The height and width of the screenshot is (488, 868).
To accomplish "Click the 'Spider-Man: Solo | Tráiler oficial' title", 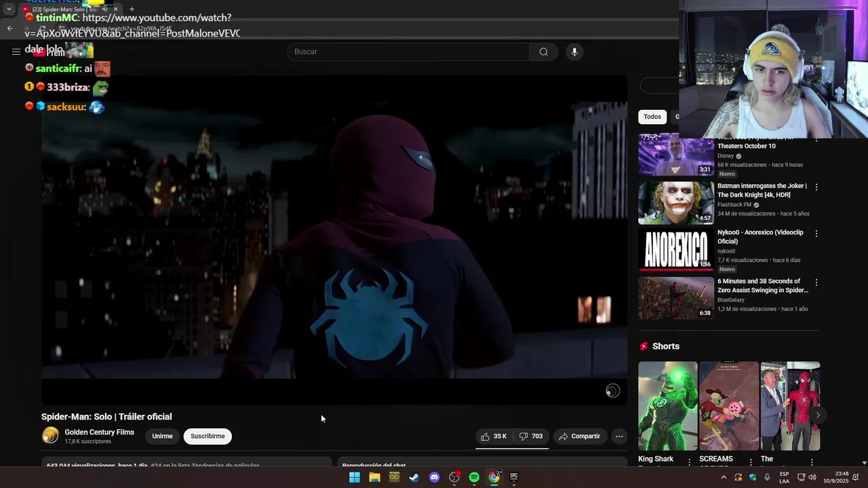I will (x=106, y=417).
